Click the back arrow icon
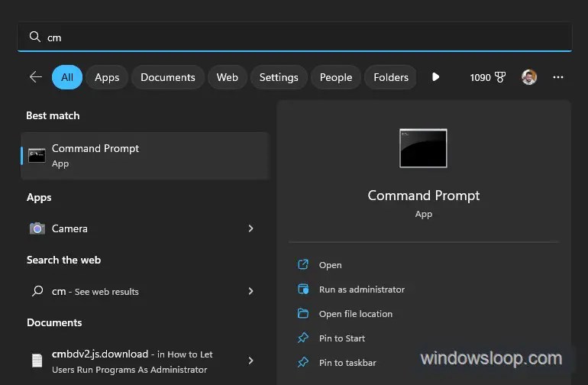The height and width of the screenshot is (385, 588). click(36, 77)
